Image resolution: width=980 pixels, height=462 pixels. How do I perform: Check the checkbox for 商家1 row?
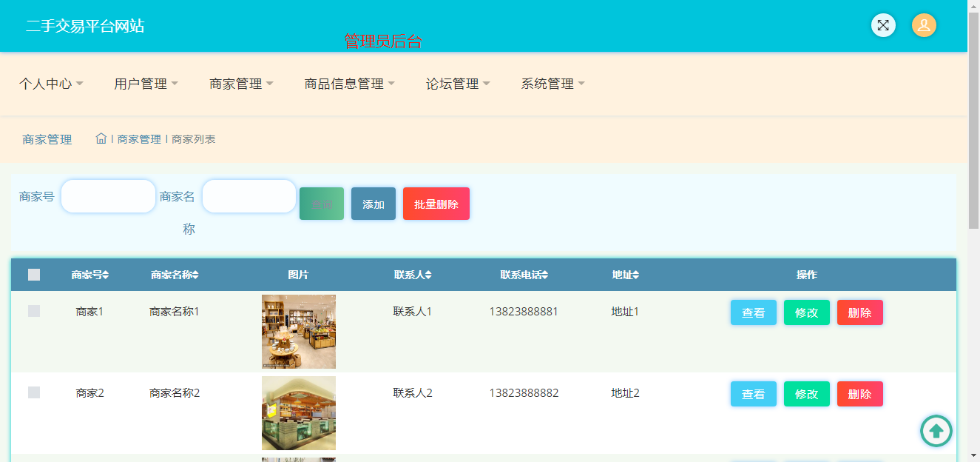click(34, 311)
